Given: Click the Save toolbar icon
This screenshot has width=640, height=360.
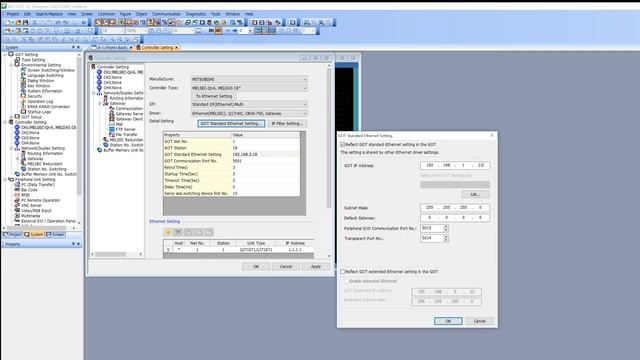Looking at the screenshot, I should 25,22.
